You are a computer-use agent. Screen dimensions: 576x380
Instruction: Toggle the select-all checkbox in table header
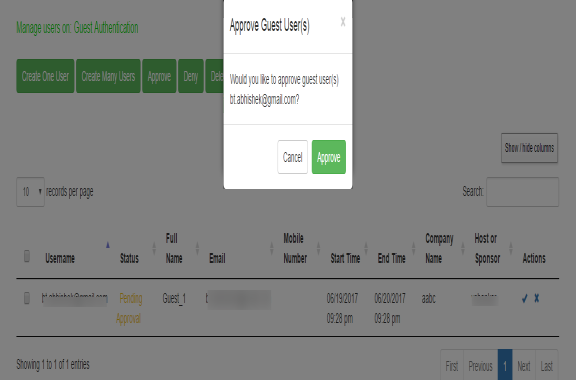(27, 256)
